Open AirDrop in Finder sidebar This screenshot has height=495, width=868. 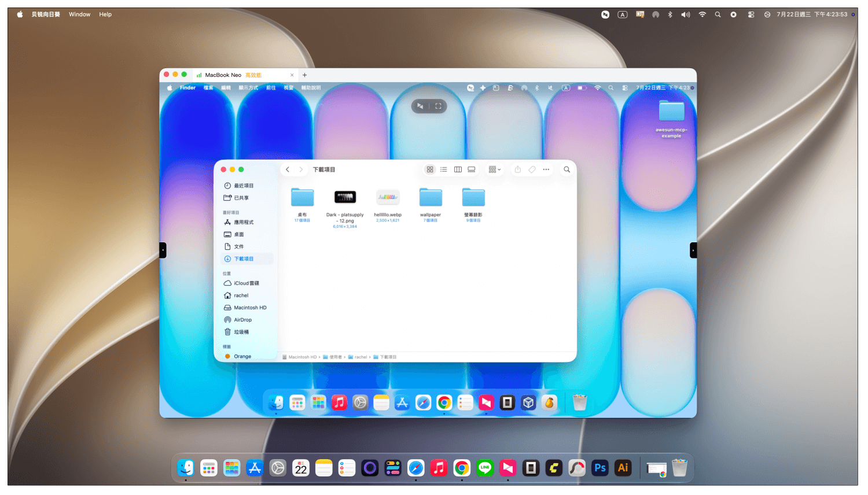click(x=242, y=320)
